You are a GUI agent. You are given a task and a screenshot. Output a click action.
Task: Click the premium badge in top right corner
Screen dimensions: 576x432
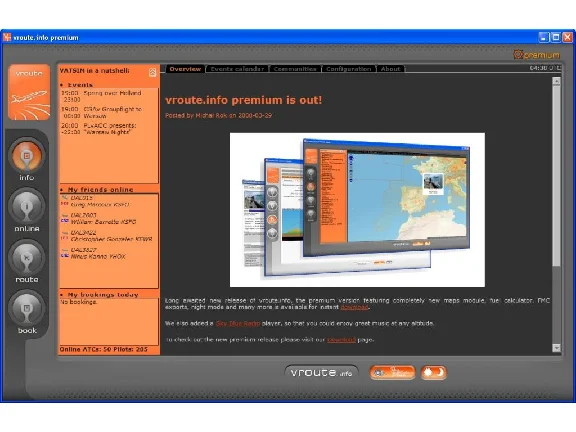click(x=536, y=55)
